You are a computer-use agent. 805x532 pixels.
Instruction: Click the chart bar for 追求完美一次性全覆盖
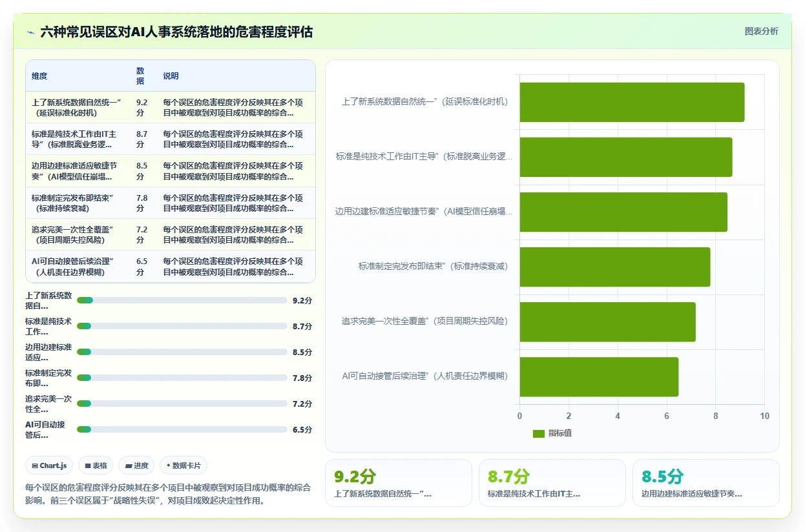607,322
